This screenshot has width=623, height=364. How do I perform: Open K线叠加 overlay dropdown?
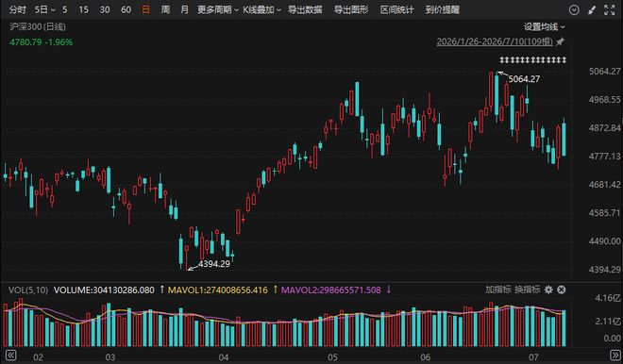(x=261, y=10)
